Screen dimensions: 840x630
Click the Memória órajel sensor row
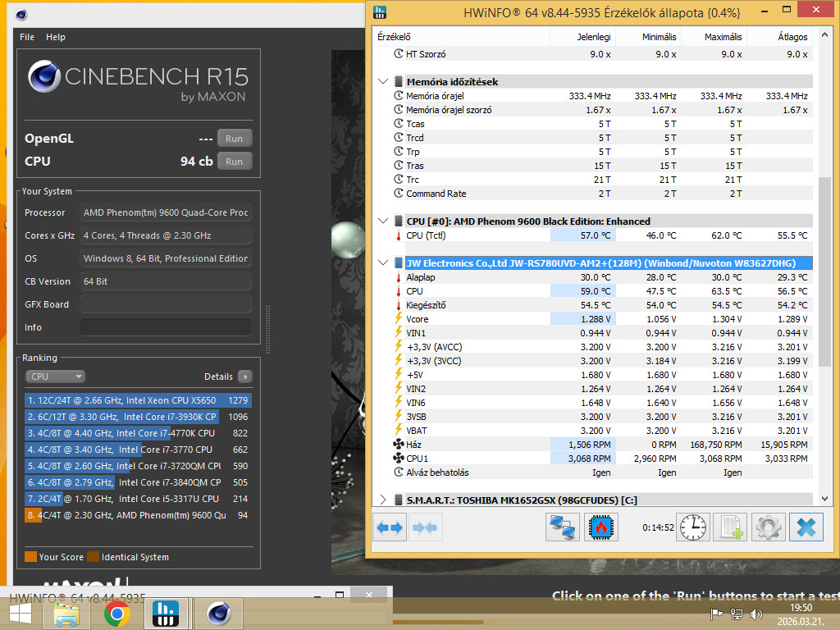[602, 95]
